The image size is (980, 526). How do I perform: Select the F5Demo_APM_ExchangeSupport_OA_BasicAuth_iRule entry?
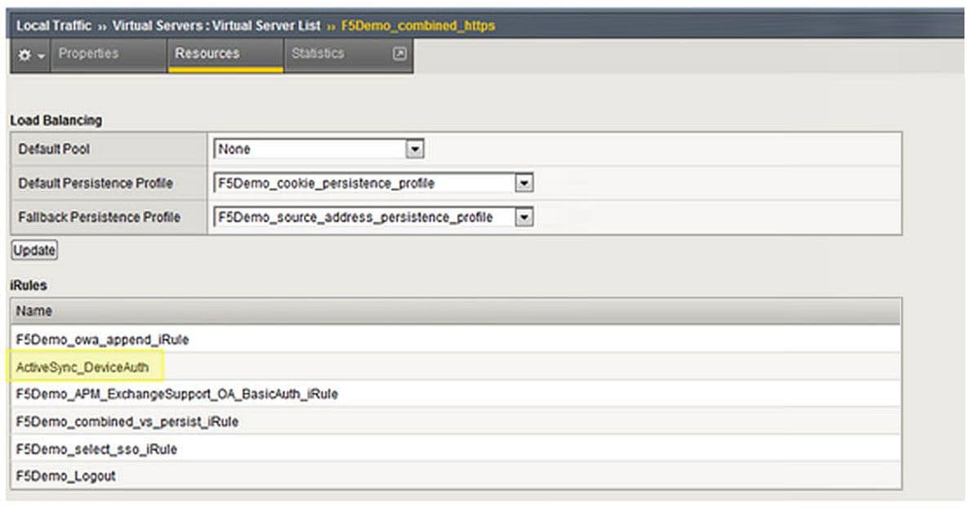(x=176, y=394)
